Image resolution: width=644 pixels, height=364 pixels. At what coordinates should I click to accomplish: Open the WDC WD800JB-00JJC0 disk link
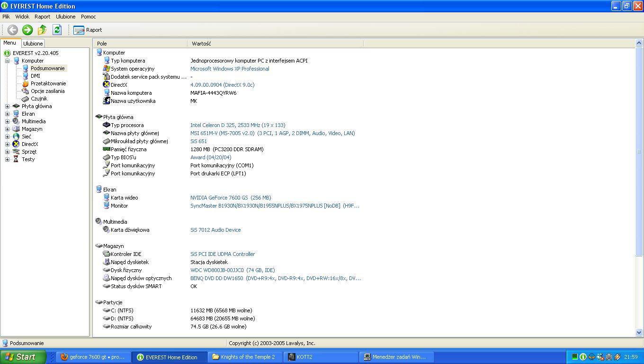[x=233, y=270]
